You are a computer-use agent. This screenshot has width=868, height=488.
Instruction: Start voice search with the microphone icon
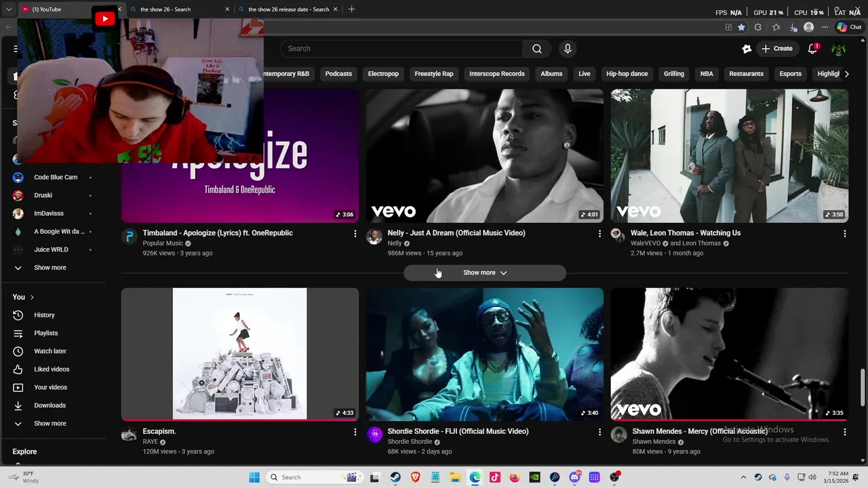(568, 49)
